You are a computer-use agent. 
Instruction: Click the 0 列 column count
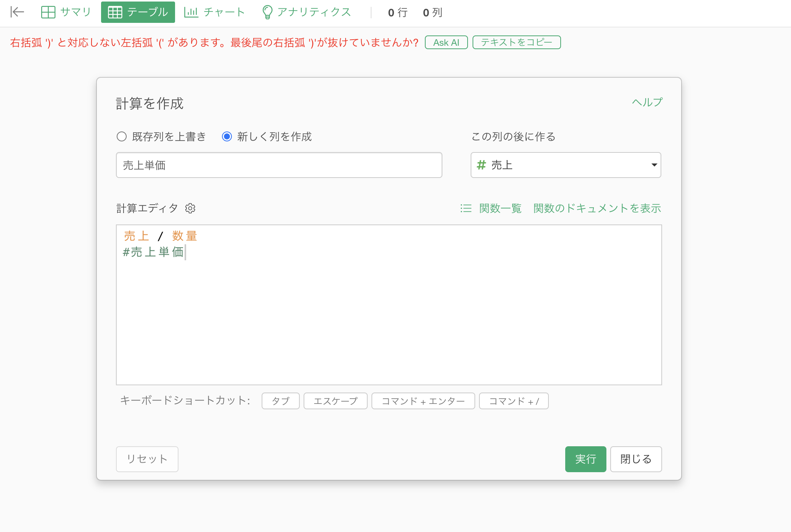pos(432,13)
